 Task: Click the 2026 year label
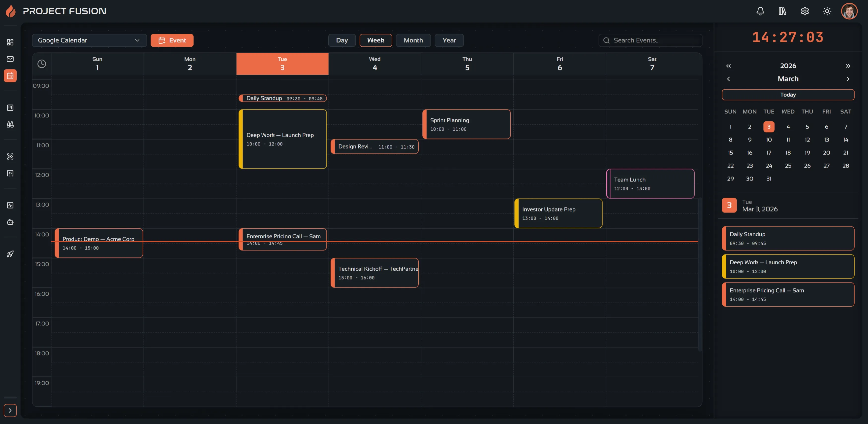pyautogui.click(x=788, y=66)
